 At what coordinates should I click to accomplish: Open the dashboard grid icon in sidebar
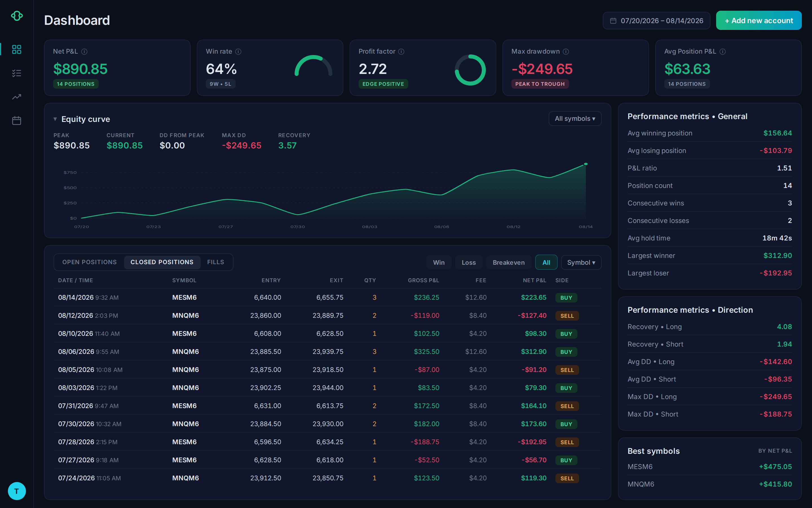click(16, 49)
